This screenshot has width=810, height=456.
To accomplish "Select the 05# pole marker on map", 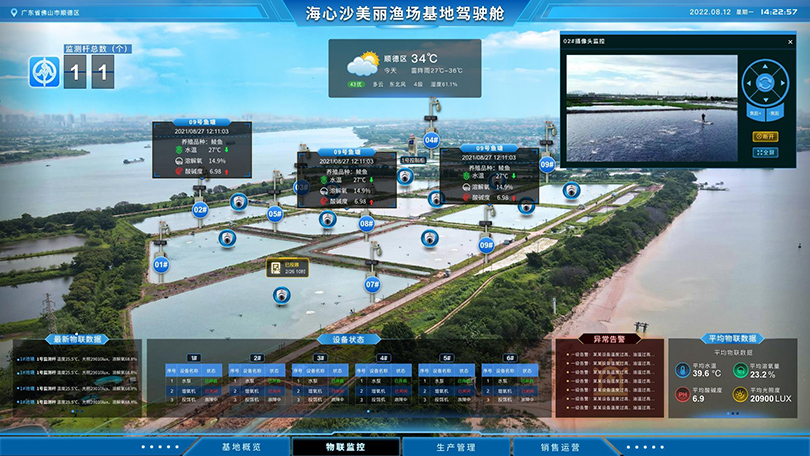I will click(x=275, y=213).
